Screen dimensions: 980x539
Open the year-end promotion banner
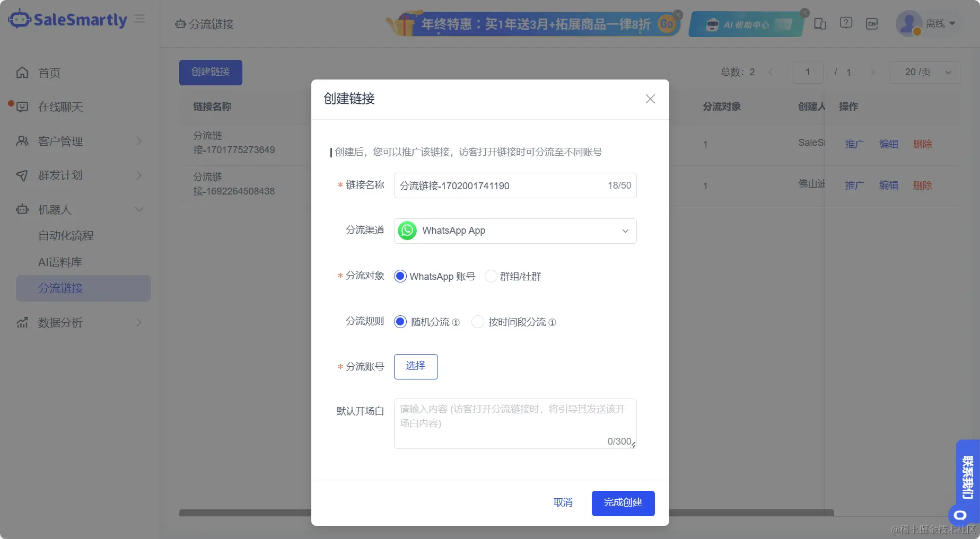[x=533, y=24]
